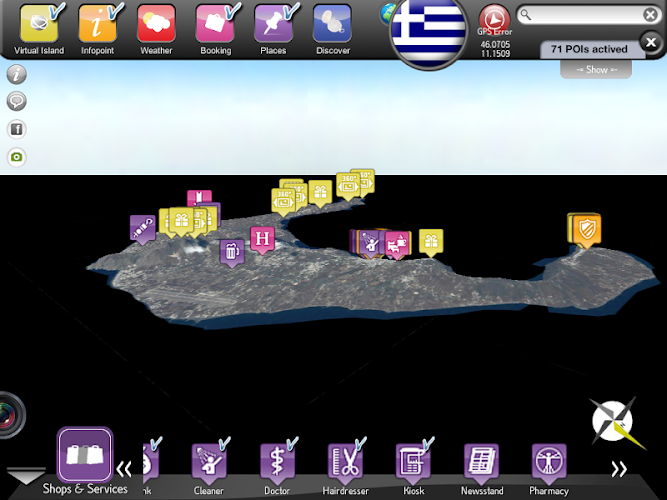Select the purple cleaner marker on map
This screenshot has height=500, width=667.
pyautogui.click(x=370, y=243)
